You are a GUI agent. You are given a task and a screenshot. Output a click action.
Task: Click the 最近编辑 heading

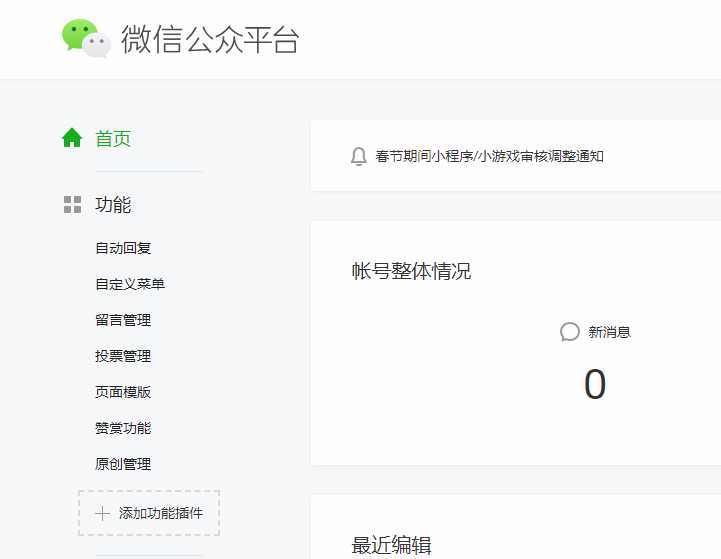point(391,546)
